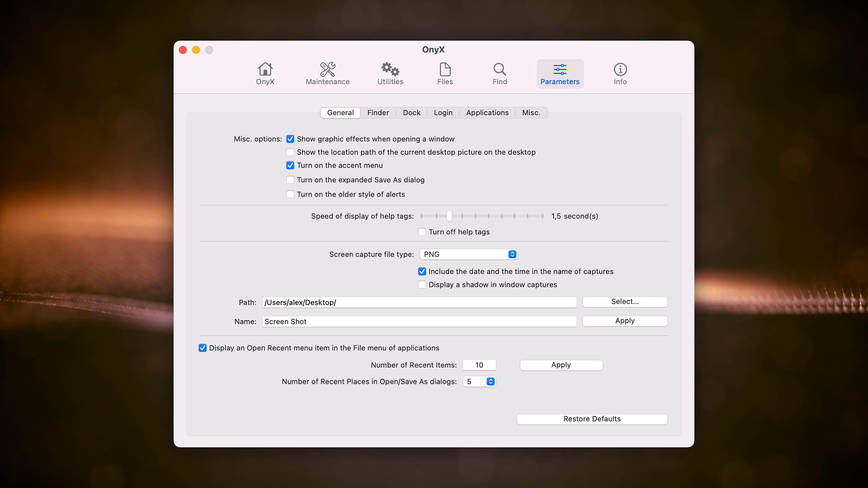Close the OnyX window with red button
The height and width of the screenshot is (488, 868).
point(183,50)
